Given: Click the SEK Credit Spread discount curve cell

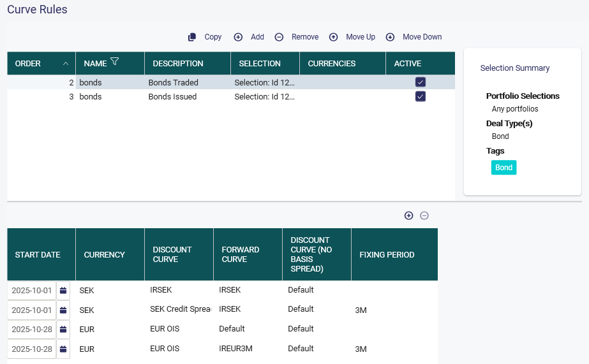Looking at the screenshot, I should (x=179, y=309).
